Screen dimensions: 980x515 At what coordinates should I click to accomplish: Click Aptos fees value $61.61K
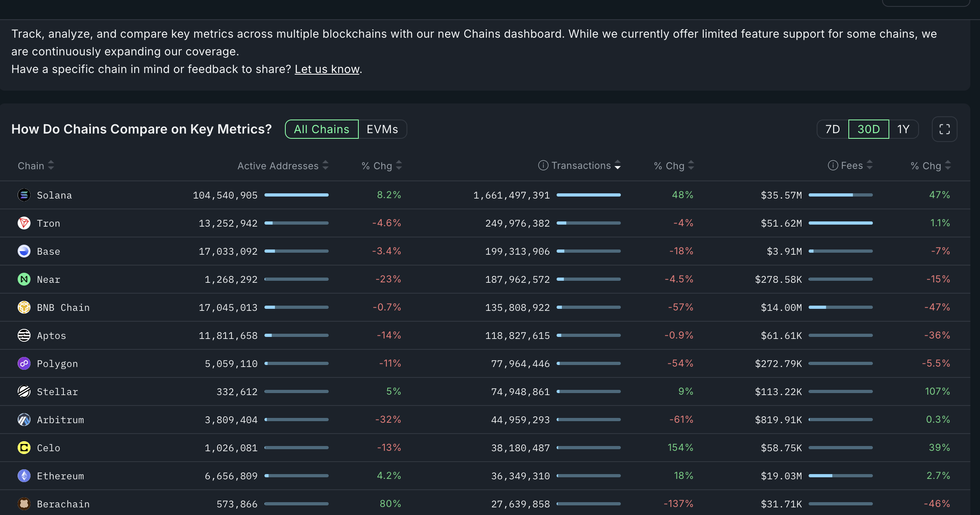coord(781,336)
